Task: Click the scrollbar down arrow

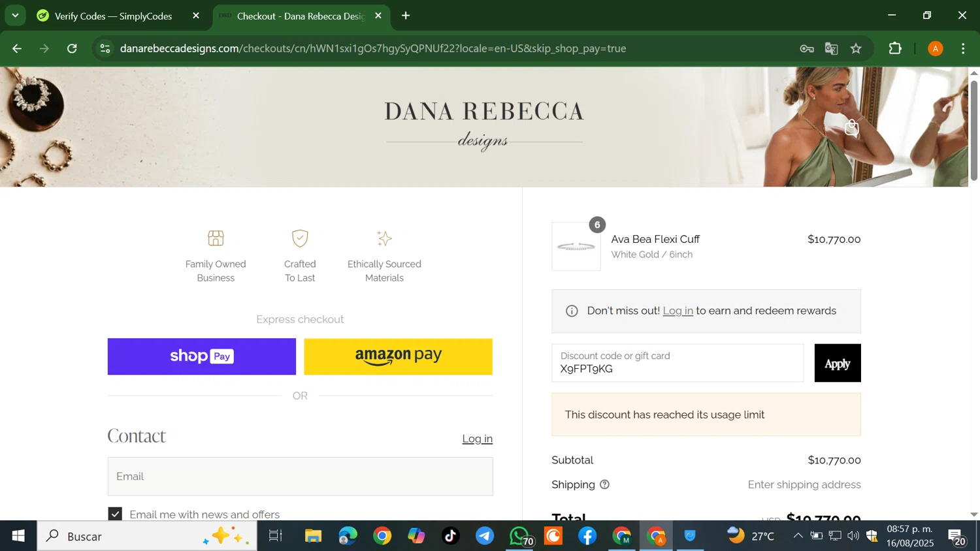Action: (974, 514)
